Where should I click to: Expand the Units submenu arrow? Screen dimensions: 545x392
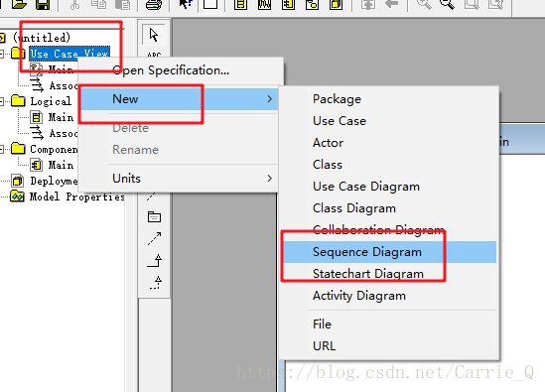269,179
